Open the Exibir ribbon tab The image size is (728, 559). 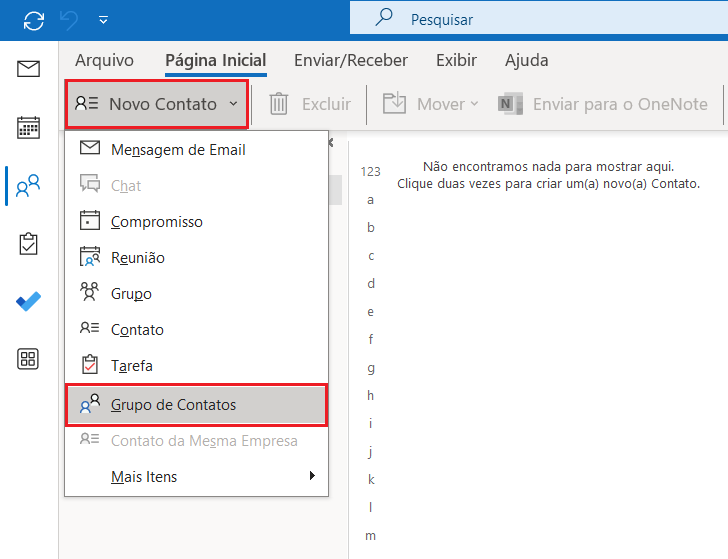pyautogui.click(x=456, y=60)
